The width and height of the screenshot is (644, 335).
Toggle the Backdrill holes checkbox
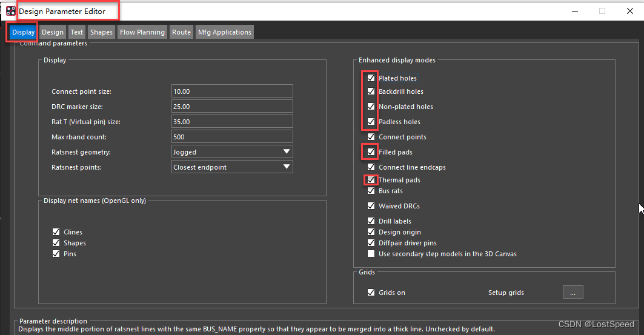coord(371,91)
